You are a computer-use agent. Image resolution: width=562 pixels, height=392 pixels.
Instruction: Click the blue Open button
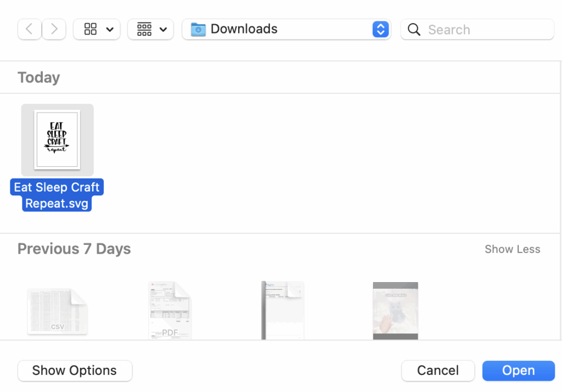[518, 371]
